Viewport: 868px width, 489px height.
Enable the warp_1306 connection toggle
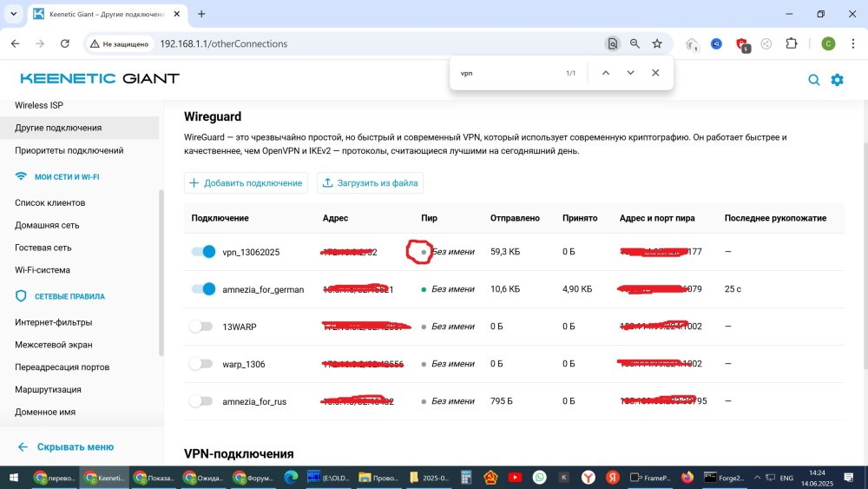pos(201,364)
